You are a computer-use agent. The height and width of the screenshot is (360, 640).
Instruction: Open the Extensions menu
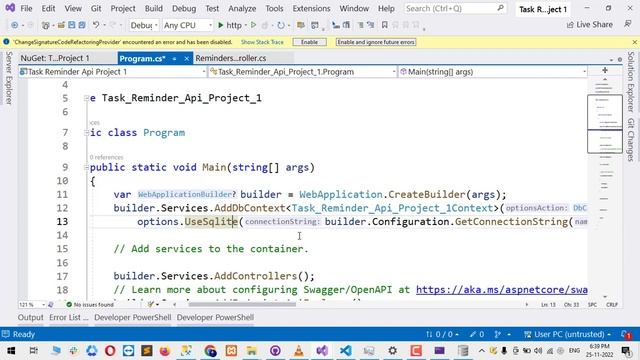click(x=311, y=8)
